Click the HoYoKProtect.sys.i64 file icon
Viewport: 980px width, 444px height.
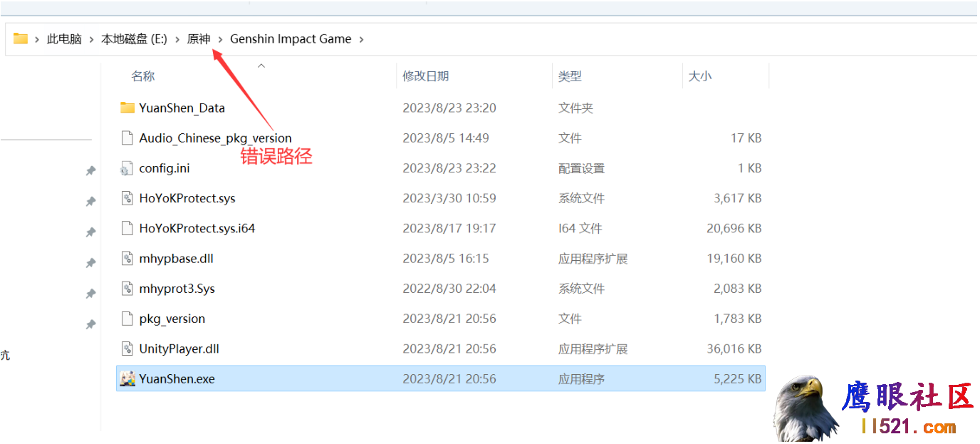pos(127,228)
